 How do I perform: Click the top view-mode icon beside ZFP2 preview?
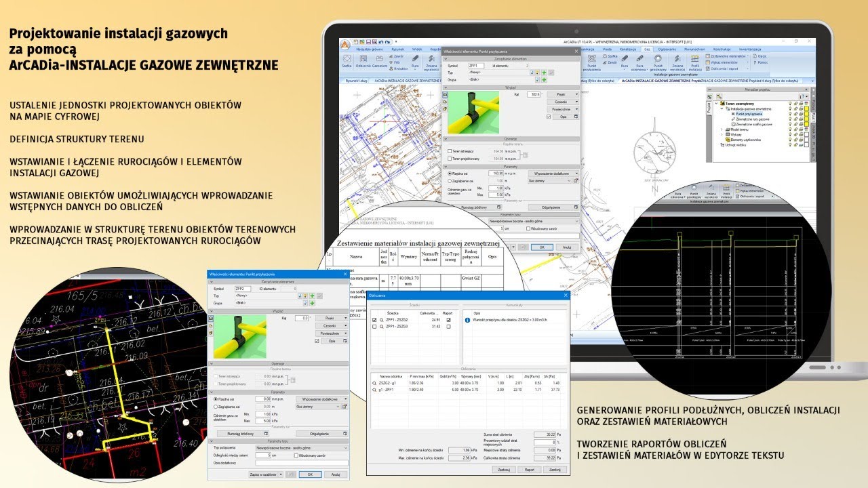point(211,318)
